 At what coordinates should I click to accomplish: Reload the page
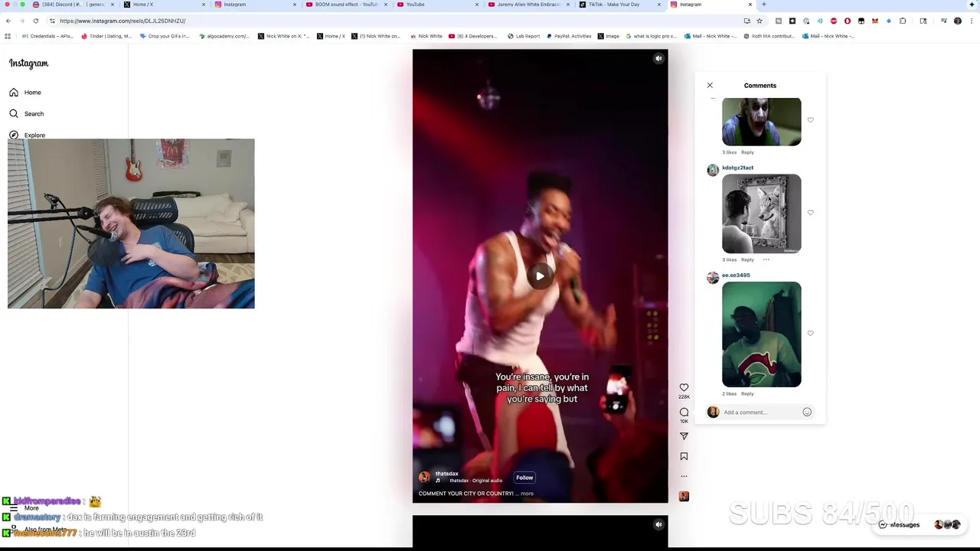click(35, 21)
